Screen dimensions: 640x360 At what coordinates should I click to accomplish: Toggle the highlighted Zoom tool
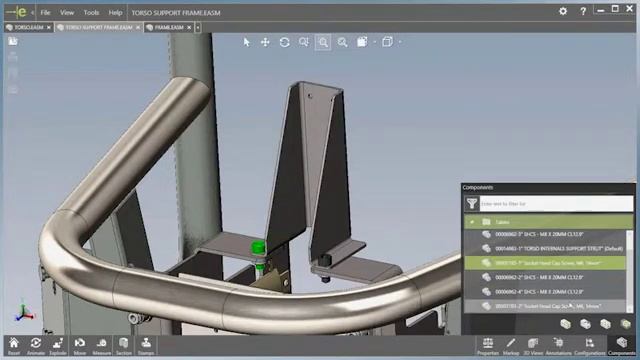(x=323, y=42)
